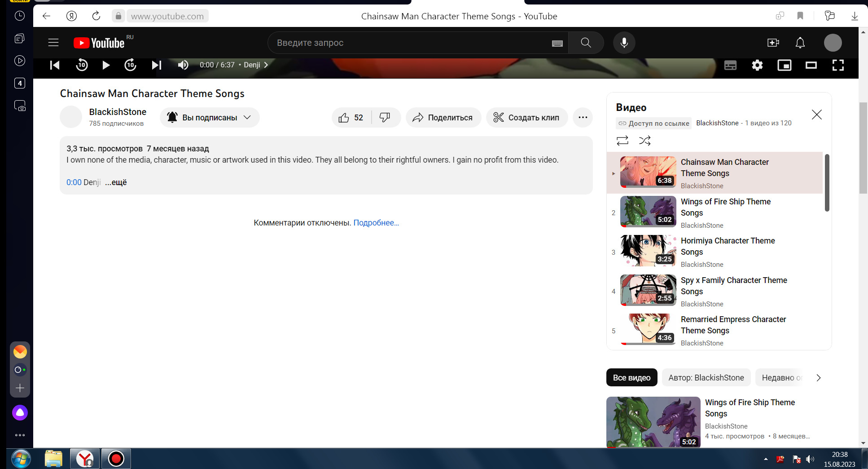Open File Explorer from taskbar
The height and width of the screenshot is (469, 868).
pos(53,459)
